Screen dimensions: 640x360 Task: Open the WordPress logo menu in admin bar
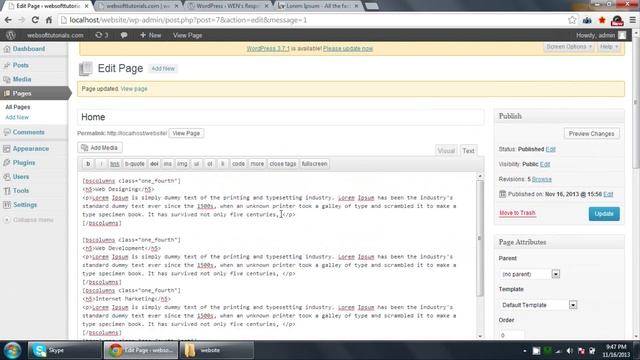(11, 35)
